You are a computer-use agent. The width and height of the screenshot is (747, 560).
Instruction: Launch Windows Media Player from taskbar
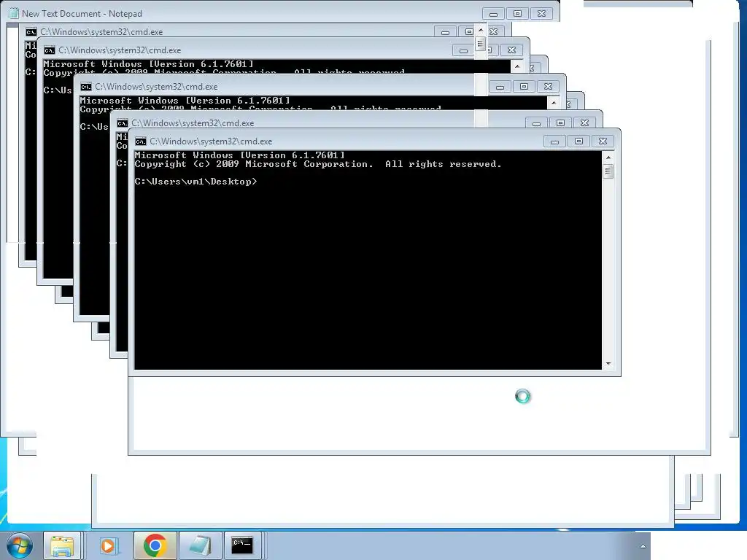pos(108,545)
